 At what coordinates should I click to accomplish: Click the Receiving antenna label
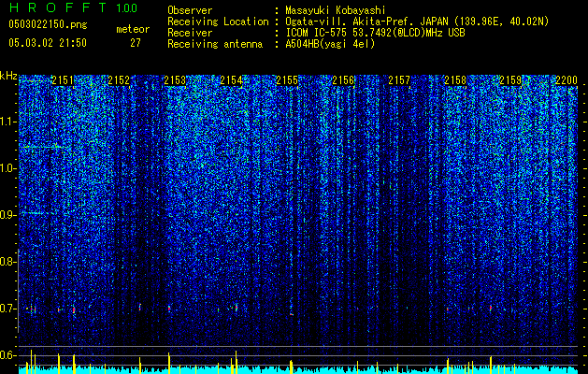[x=215, y=44]
